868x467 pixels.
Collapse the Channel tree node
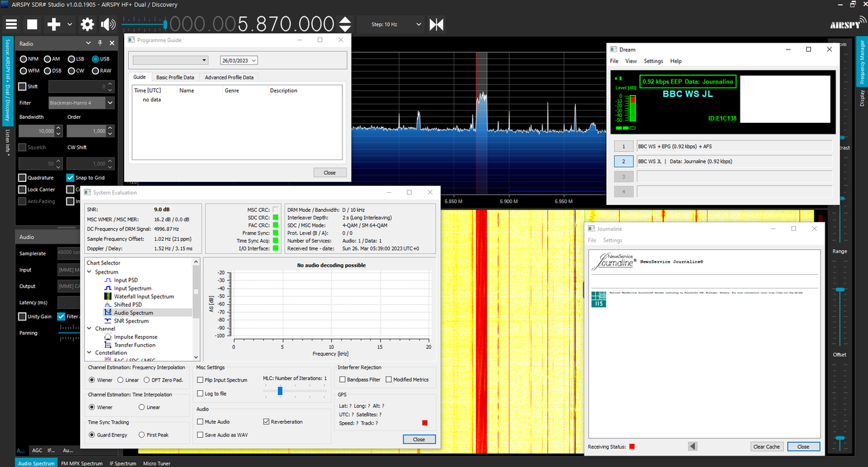90,329
